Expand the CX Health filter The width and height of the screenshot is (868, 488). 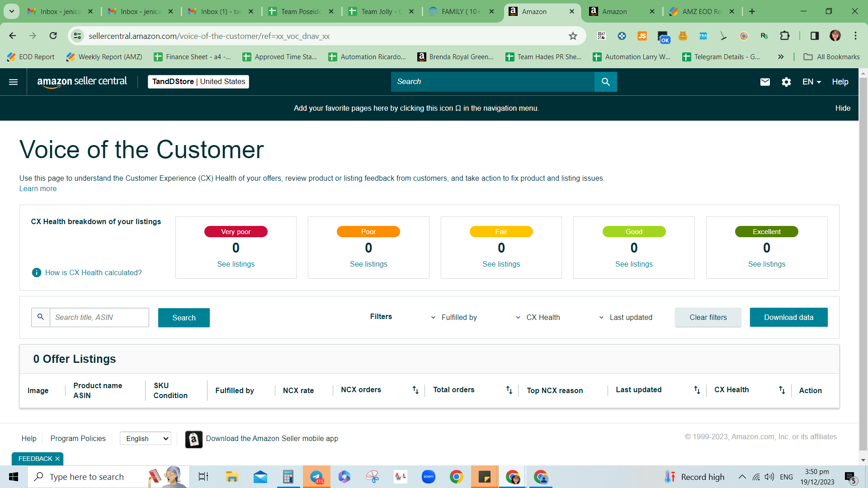(x=538, y=317)
